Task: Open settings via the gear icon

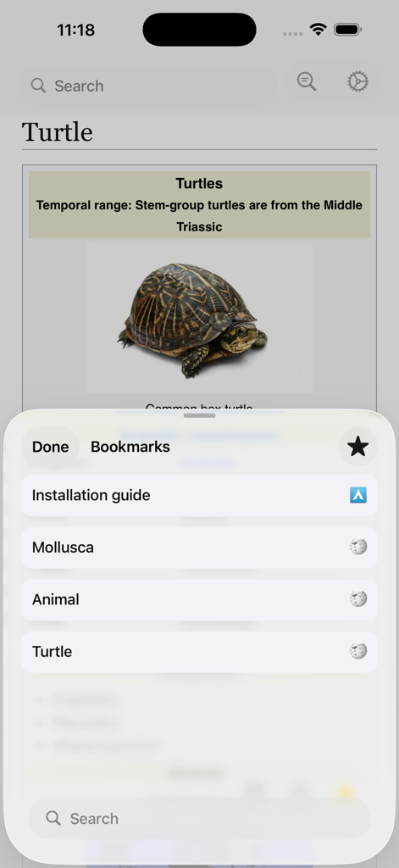Action: [357, 81]
